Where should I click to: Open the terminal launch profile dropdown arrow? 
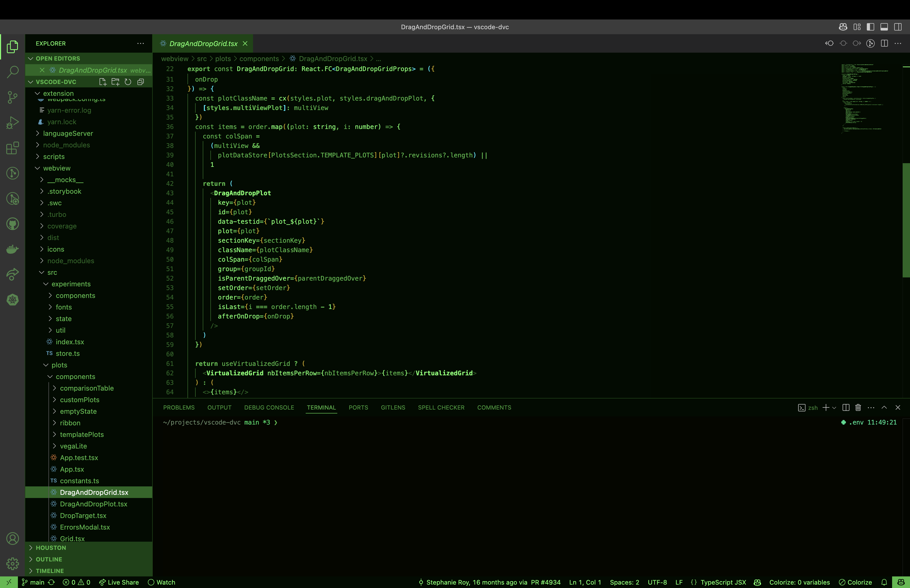point(834,407)
